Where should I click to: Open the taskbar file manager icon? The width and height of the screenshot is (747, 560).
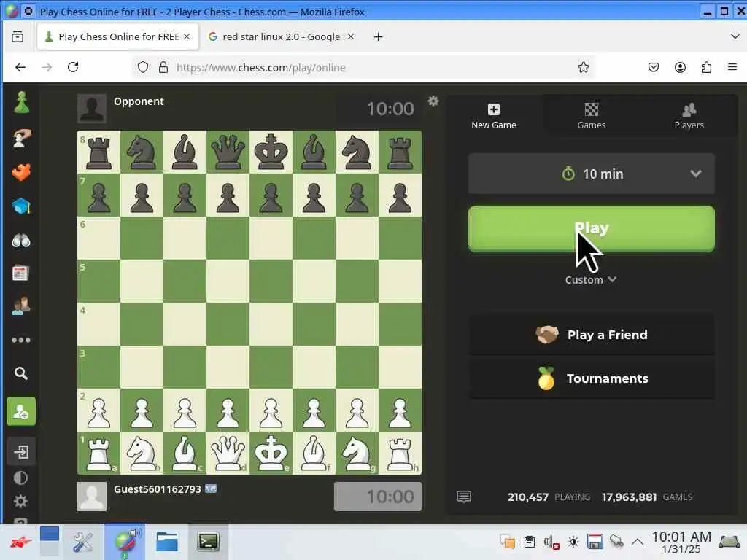click(167, 542)
